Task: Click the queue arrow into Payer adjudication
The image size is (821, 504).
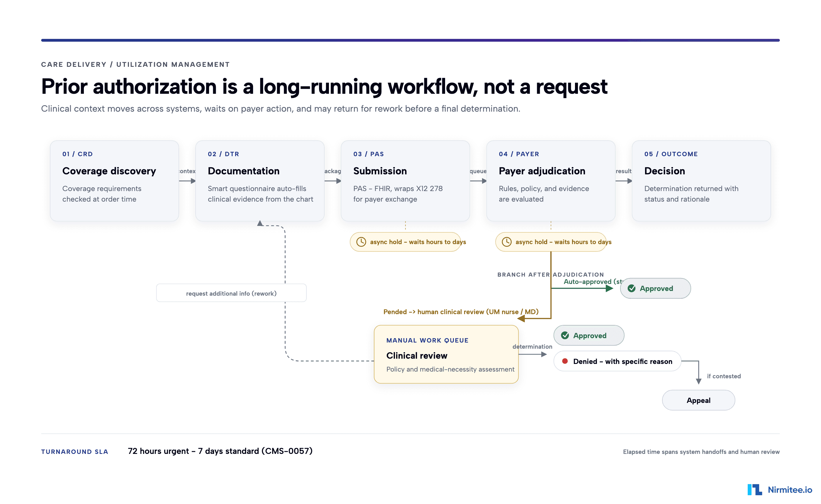Action: pos(478,181)
